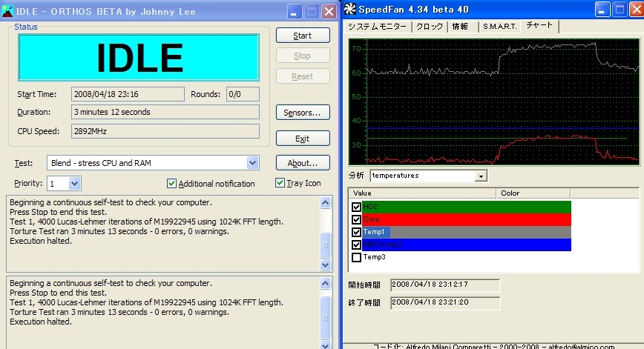The image size is (644, 349).
Task: Click the 終了時間 end time field
Action: [x=445, y=302]
